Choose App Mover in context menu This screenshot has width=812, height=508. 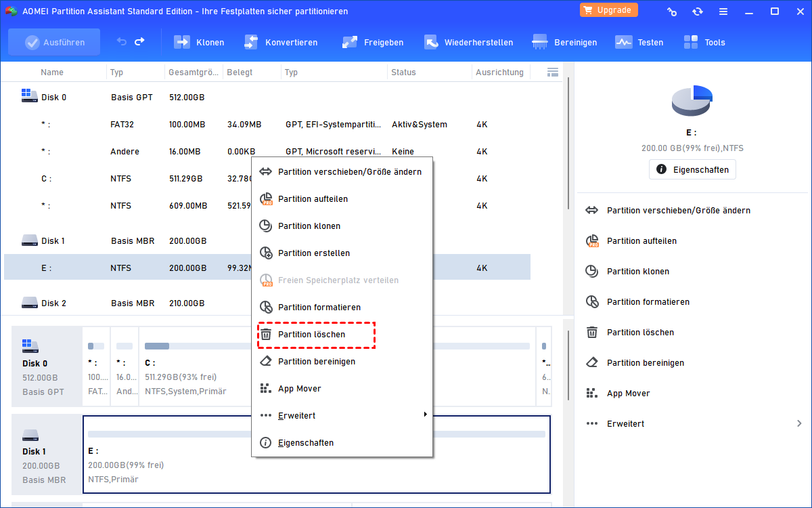(x=342, y=389)
